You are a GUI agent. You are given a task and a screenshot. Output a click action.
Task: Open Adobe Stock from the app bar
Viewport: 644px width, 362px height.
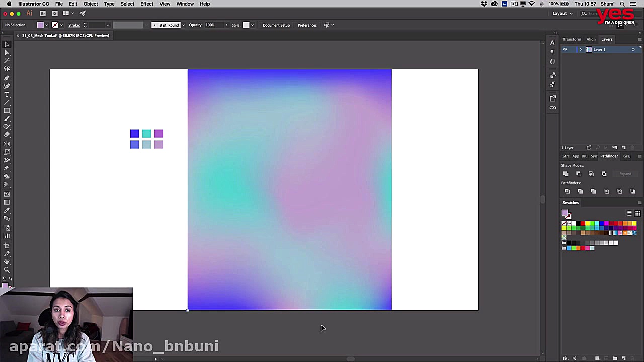point(55,13)
